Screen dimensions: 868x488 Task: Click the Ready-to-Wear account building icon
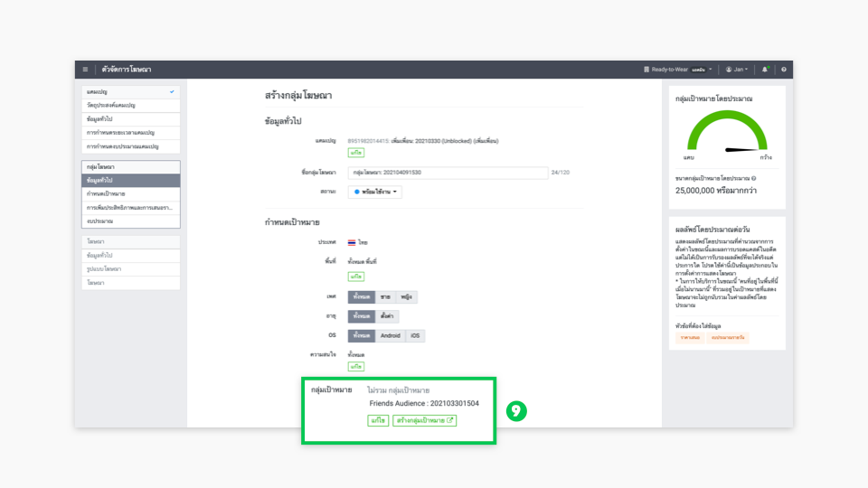pyautogui.click(x=646, y=70)
